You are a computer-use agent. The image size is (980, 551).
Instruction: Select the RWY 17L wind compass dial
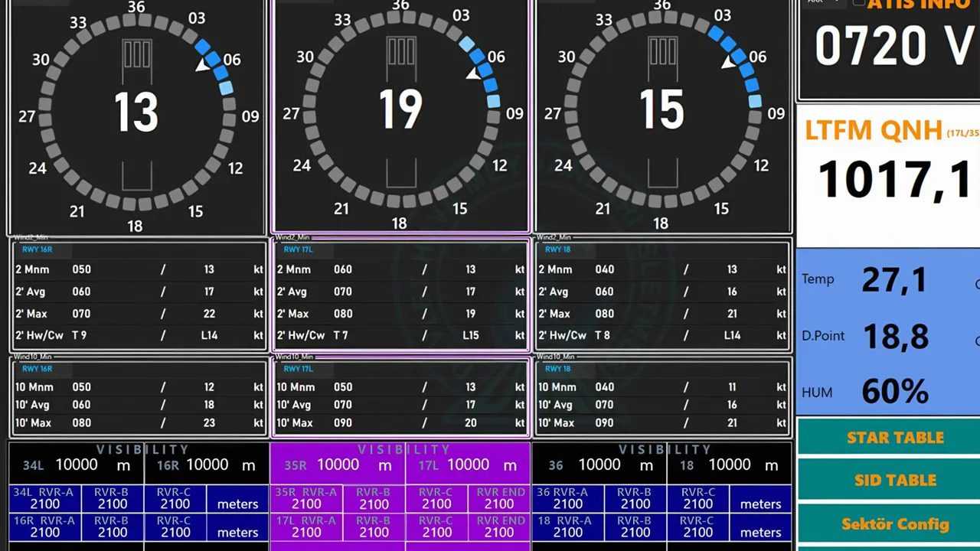tap(400, 115)
